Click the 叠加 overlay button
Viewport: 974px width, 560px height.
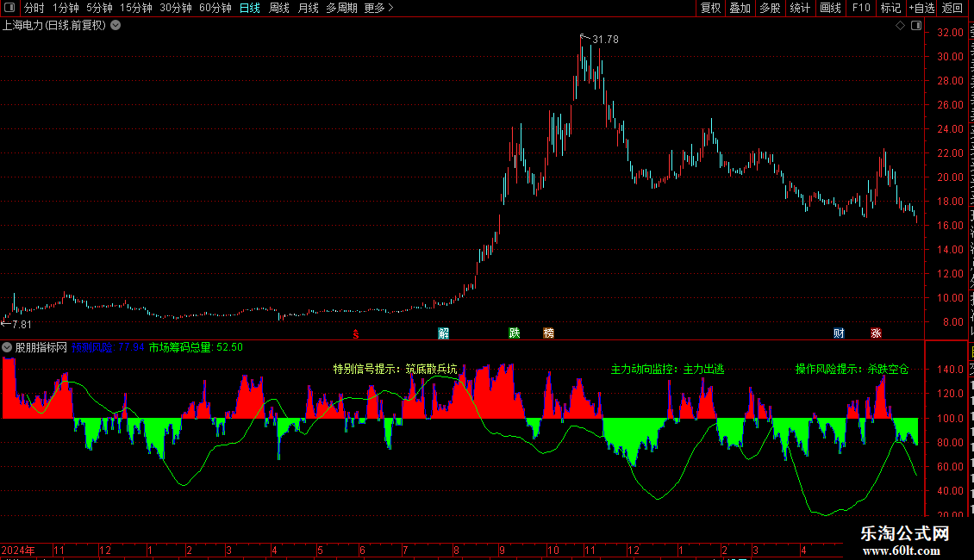[740, 8]
